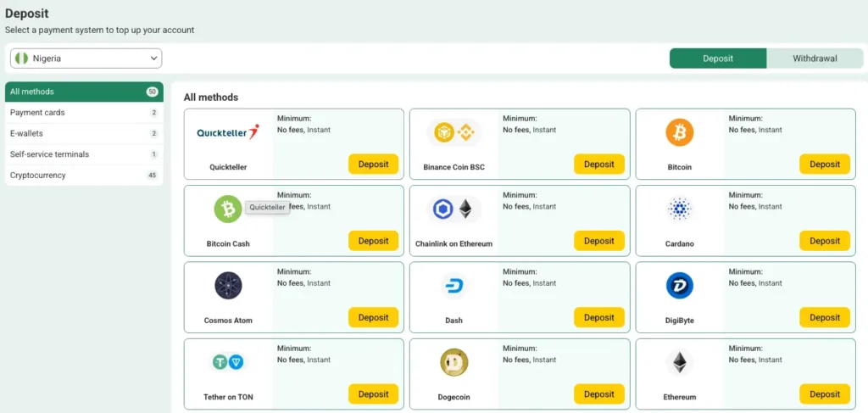Click the 'Quickteller' card label
This screenshot has height=413, width=868.
(x=228, y=167)
